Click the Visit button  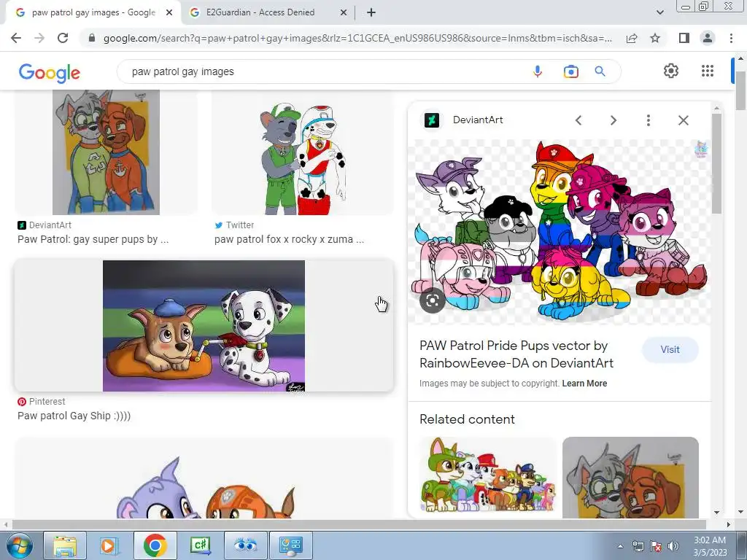pyautogui.click(x=670, y=349)
